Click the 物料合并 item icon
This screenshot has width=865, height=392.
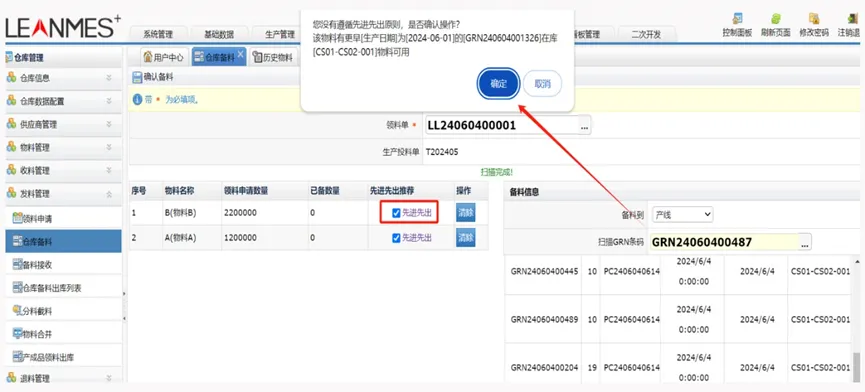tap(17, 334)
